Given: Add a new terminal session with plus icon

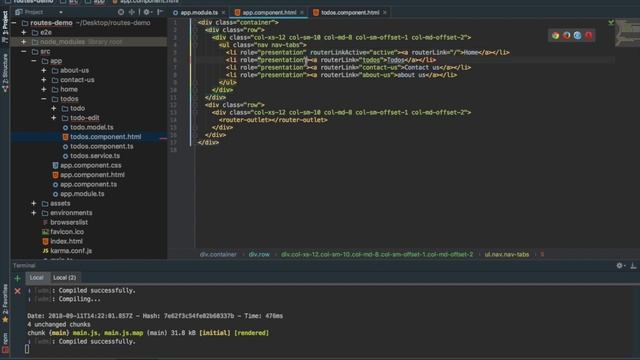Looking at the screenshot, I should (18, 278).
